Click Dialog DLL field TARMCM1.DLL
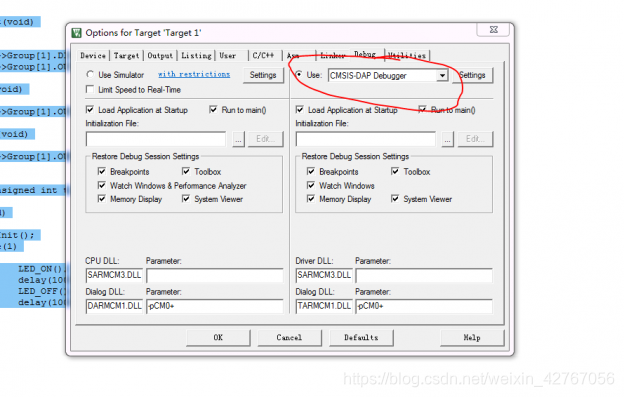Image resolution: width=624 pixels, height=397 pixels. pos(324,306)
